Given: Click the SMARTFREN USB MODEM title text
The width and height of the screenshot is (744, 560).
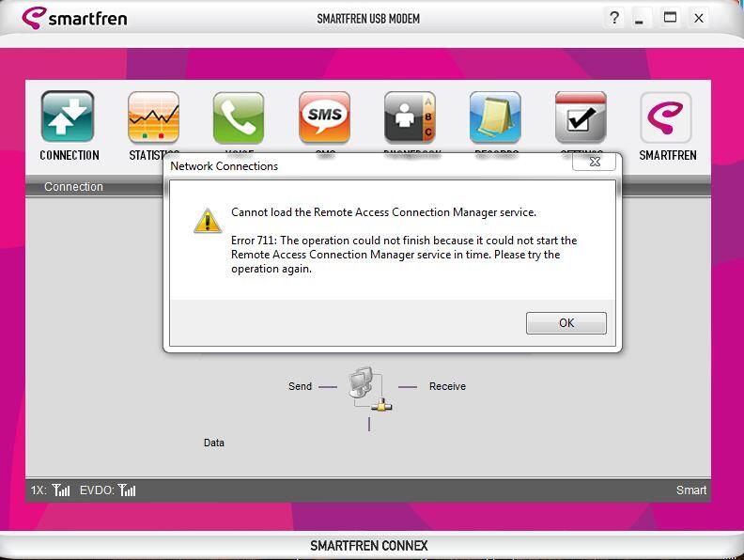Looking at the screenshot, I should coord(368,19).
